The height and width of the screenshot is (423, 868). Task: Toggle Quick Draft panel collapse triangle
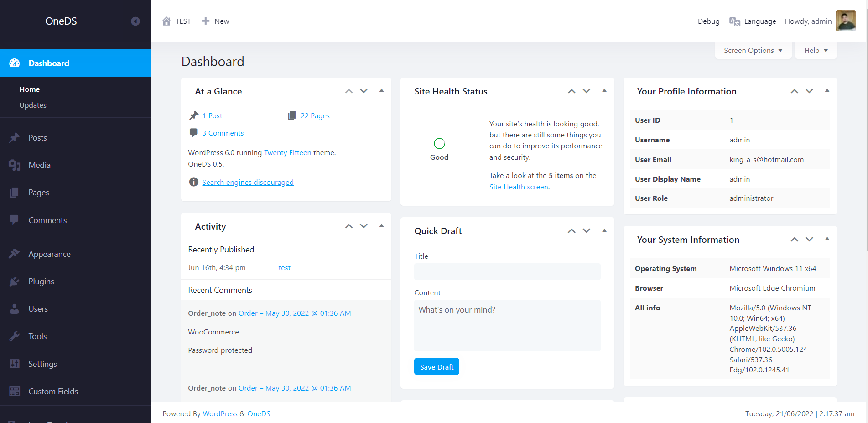click(x=604, y=230)
